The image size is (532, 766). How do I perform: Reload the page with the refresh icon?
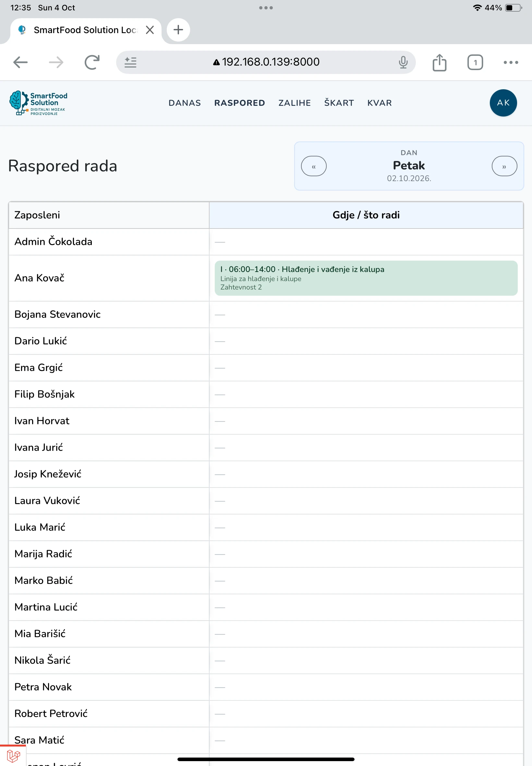[92, 62]
